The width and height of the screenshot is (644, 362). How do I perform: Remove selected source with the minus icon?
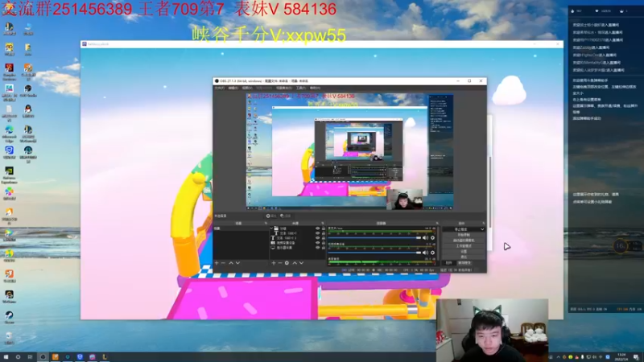280,263
